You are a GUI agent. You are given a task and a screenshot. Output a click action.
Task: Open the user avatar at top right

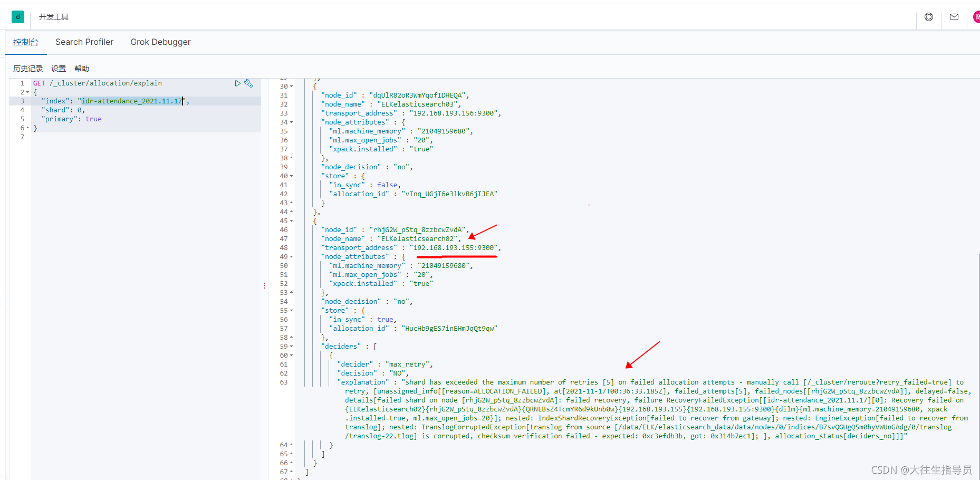[976, 17]
